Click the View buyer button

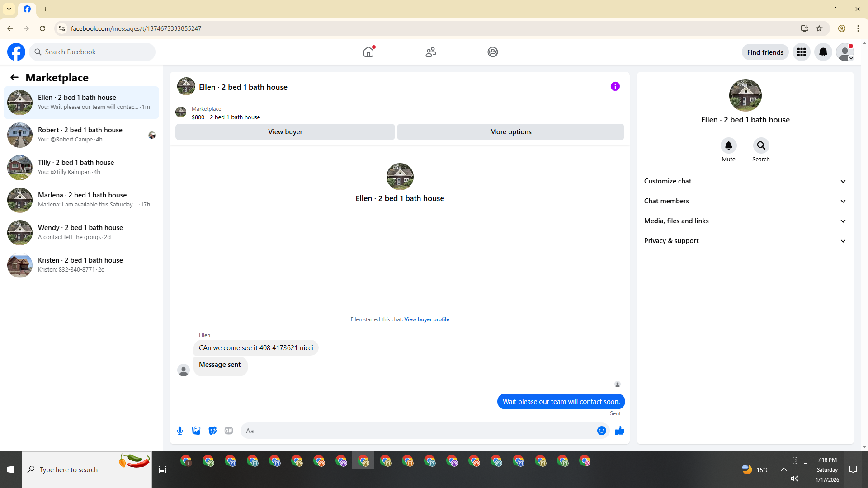pos(285,132)
